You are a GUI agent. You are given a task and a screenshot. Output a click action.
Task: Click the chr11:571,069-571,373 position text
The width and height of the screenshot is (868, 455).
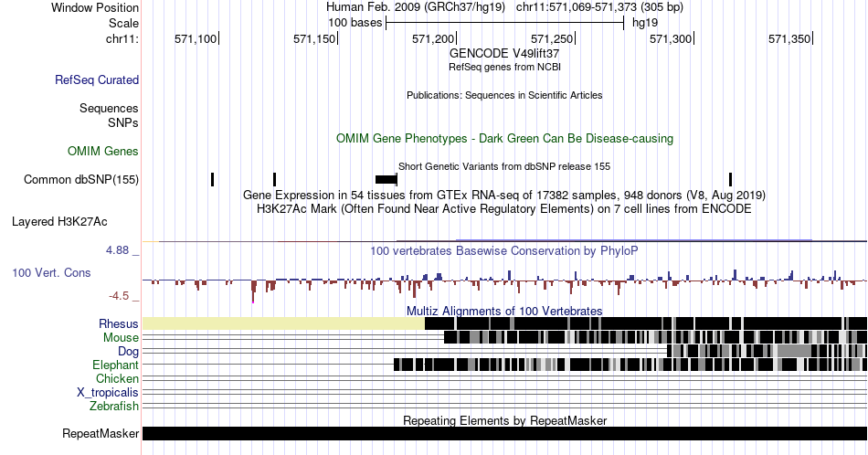(x=599, y=7)
